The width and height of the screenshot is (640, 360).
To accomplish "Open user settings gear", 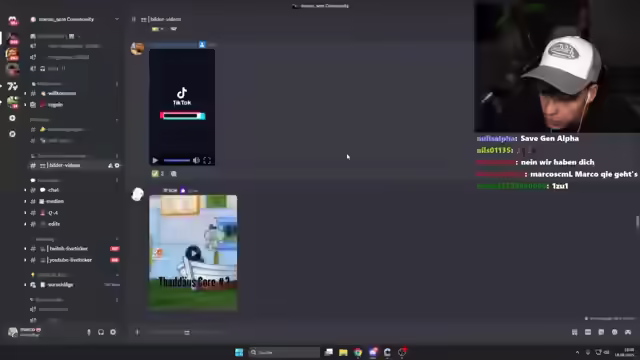I will (113, 332).
